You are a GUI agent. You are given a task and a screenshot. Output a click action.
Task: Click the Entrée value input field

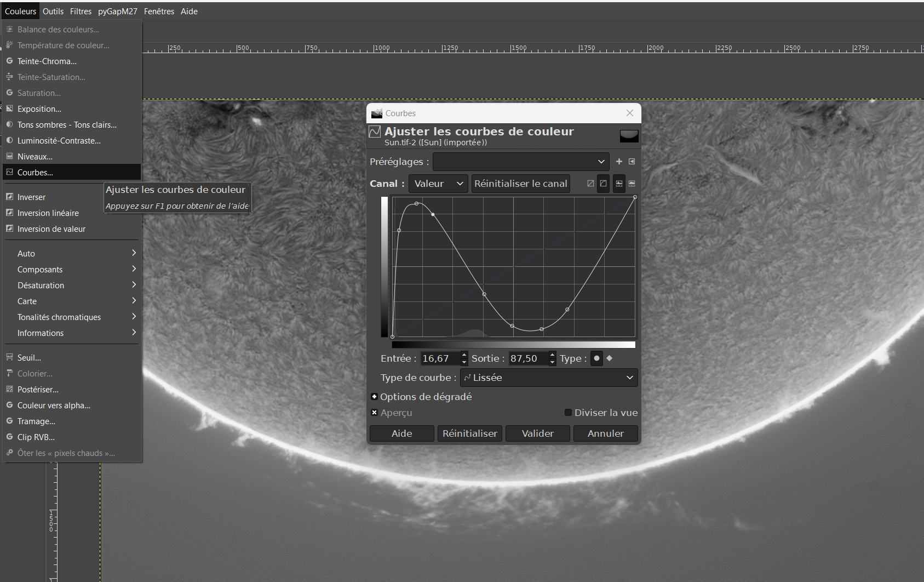click(440, 358)
